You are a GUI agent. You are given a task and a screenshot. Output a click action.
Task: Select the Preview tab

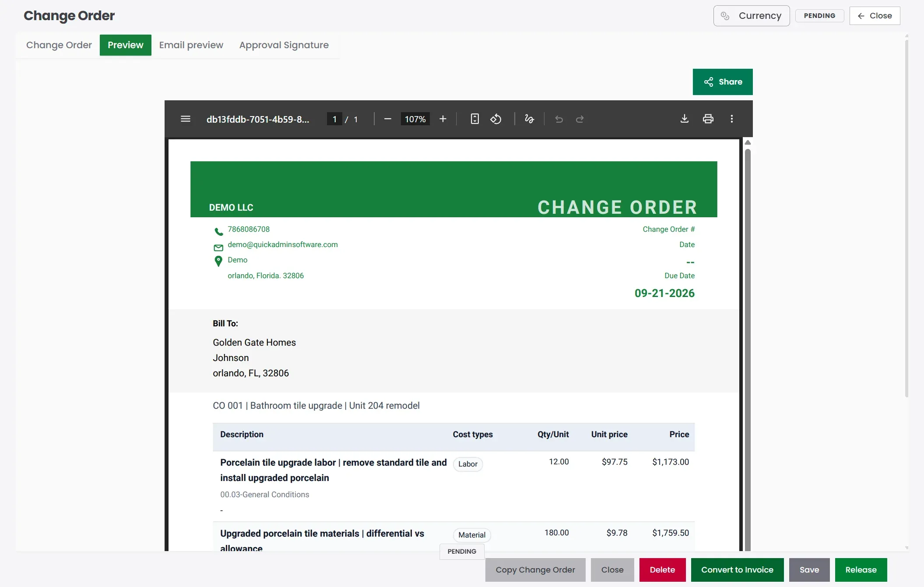pyautogui.click(x=126, y=45)
